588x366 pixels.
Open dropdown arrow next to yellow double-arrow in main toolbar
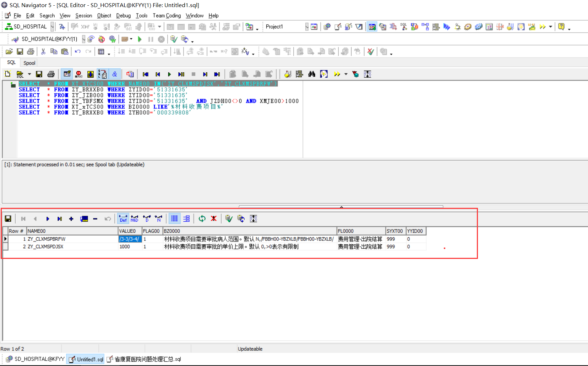(x=550, y=27)
